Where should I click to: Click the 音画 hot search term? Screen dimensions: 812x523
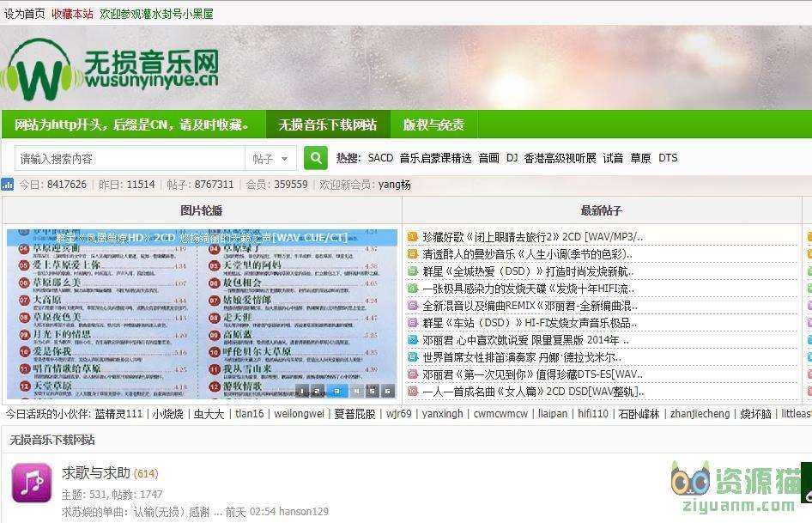(x=489, y=158)
